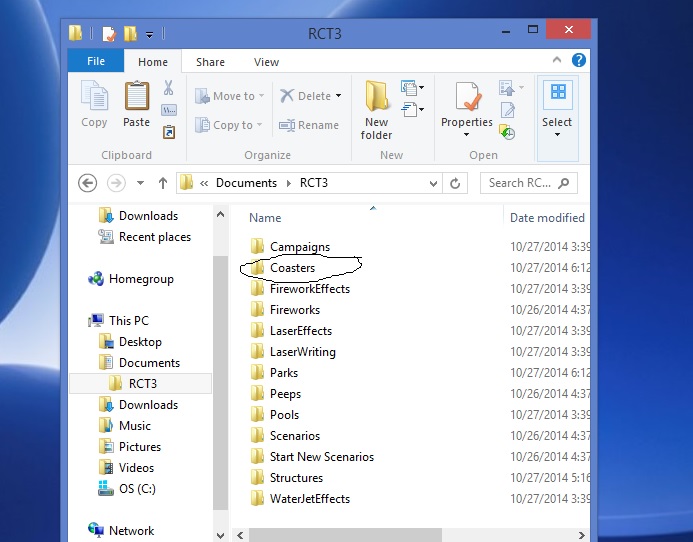The width and height of the screenshot is (693, 542).
Task: Click the Paste shortcut icon
Action: 169,131
